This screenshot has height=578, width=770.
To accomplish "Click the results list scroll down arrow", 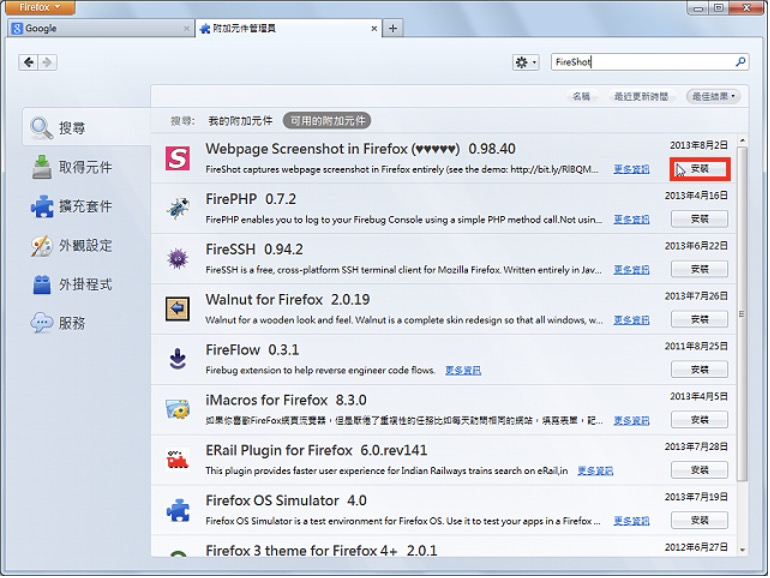I will 742,550.
